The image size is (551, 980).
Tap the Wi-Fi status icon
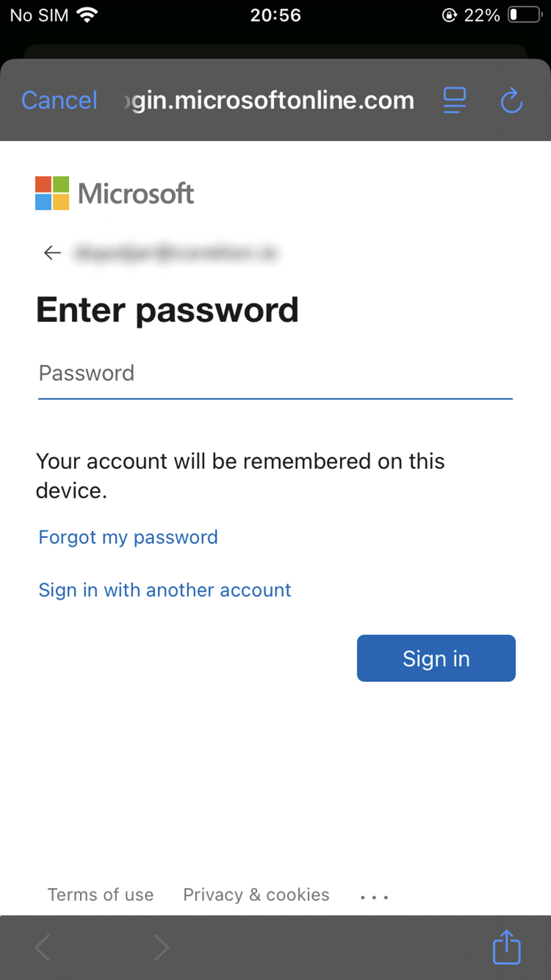[86, 15]
